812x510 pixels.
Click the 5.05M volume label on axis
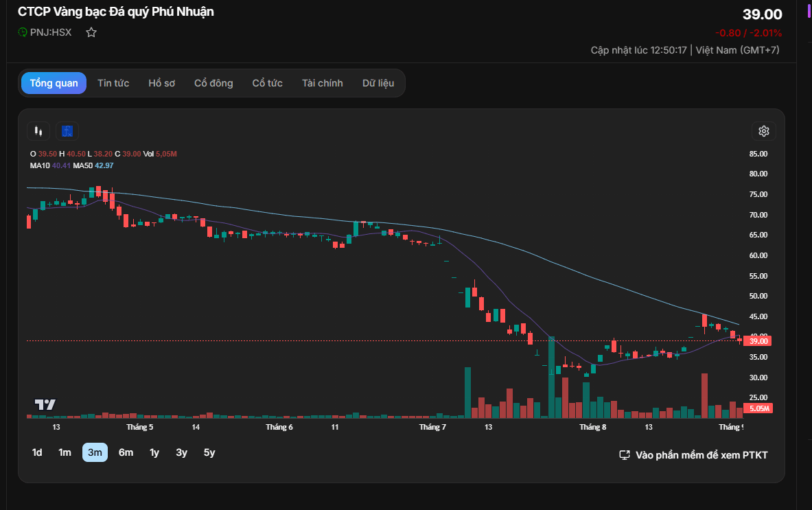click(x=758, y=408)
